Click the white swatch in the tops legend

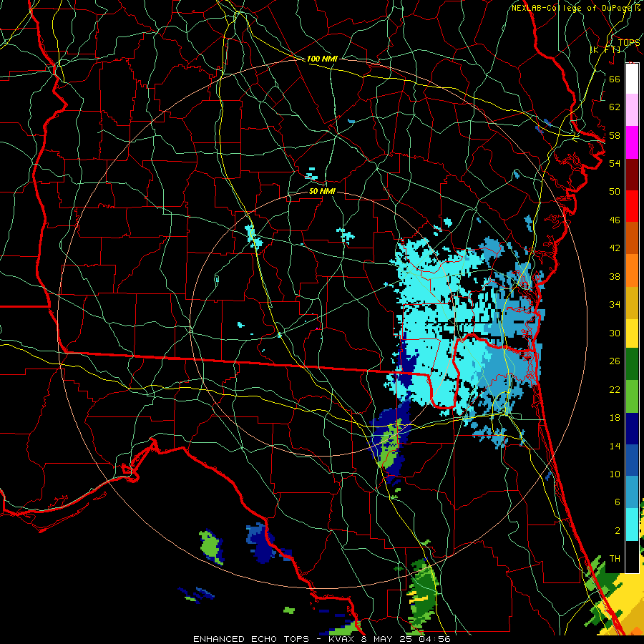point(632,79)
